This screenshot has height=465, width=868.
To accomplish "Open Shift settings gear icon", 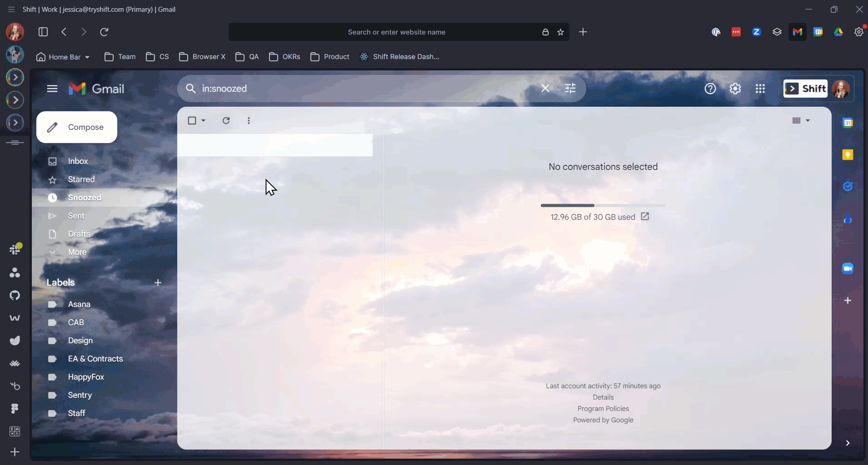I will click(858, 32).
